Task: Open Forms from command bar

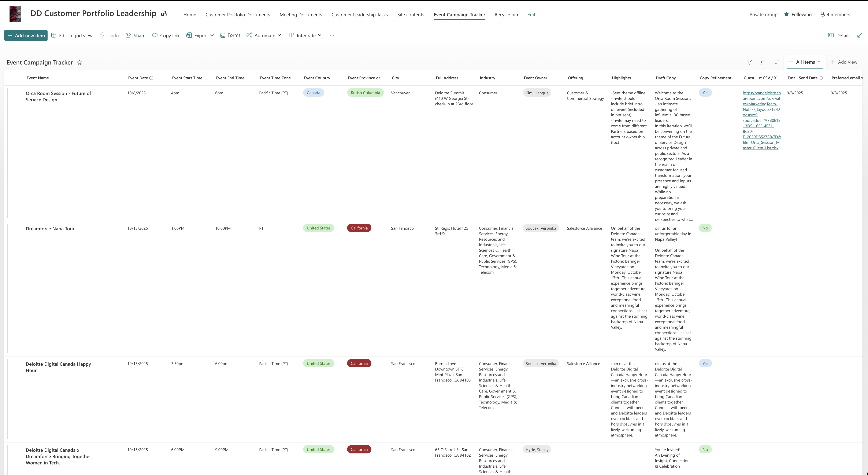Action: [230, 35]
